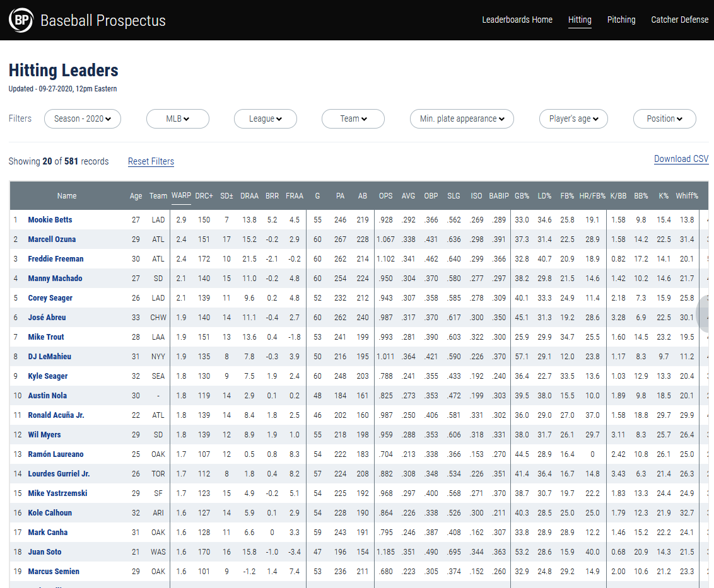Sort the table by OPS column
The height and width of the screenshot is (588, 714).
(x=385, y=196)
